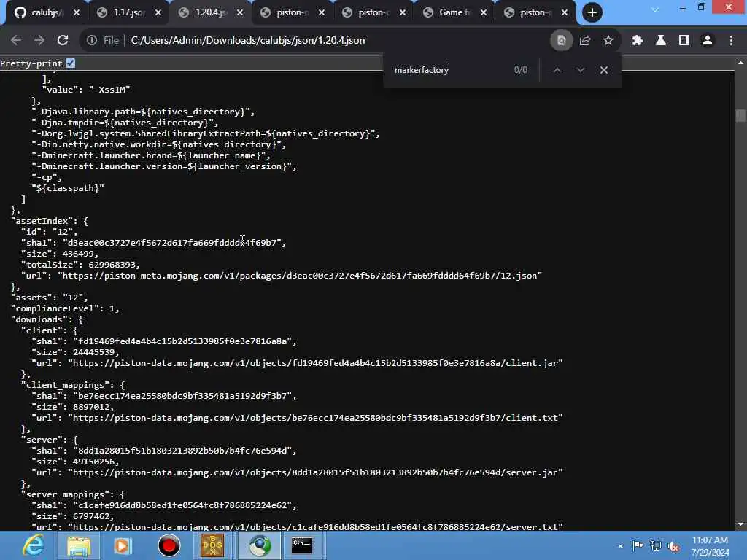Go to previous find result
This screenshot has height=560, width=747.
(557, 70)
